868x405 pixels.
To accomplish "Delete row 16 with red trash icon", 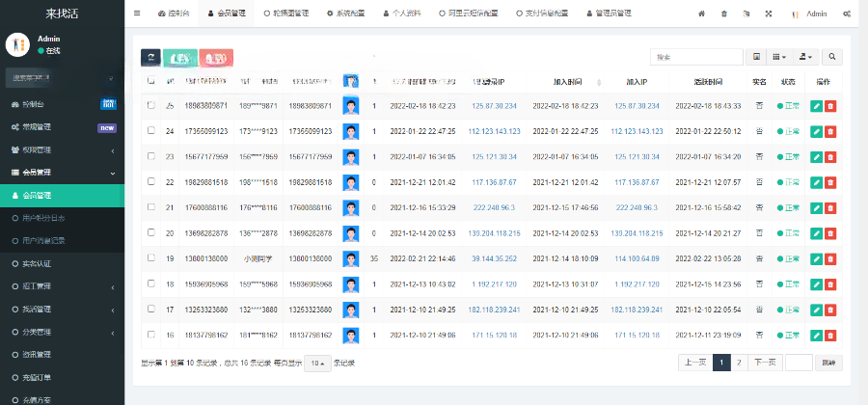I will pos(829,336).
